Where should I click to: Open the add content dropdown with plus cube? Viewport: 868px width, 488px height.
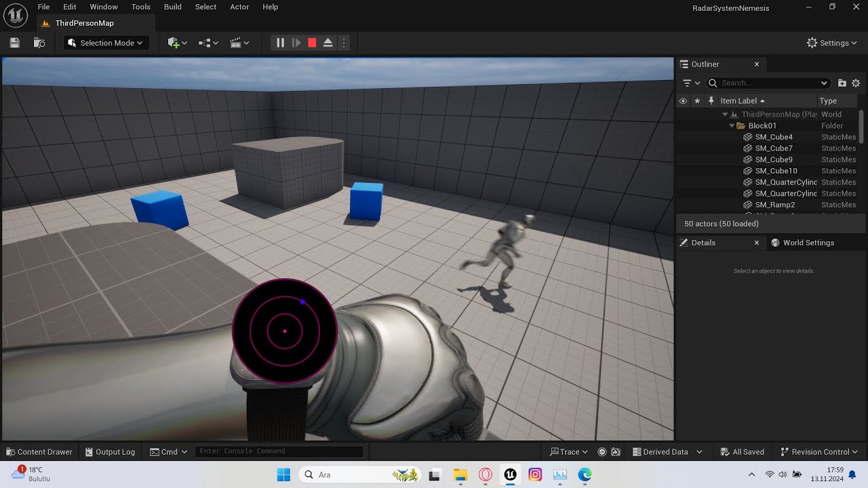click(178, 43)
